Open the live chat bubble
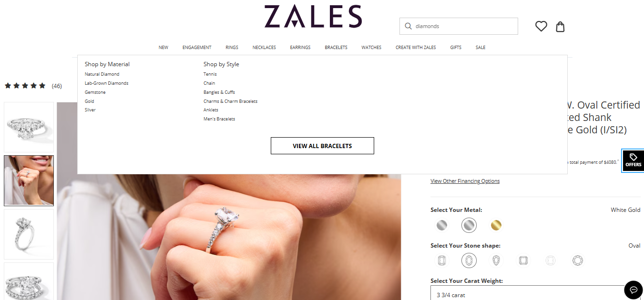The width and height of the screenshot is (644, 300). coord(634,290)
